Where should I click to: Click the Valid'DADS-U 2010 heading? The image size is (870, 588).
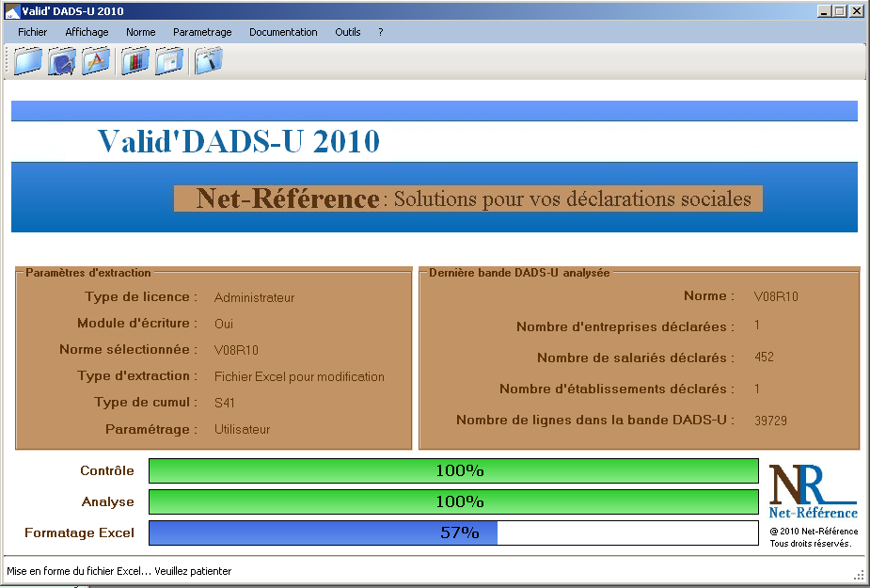pos(239,141)
